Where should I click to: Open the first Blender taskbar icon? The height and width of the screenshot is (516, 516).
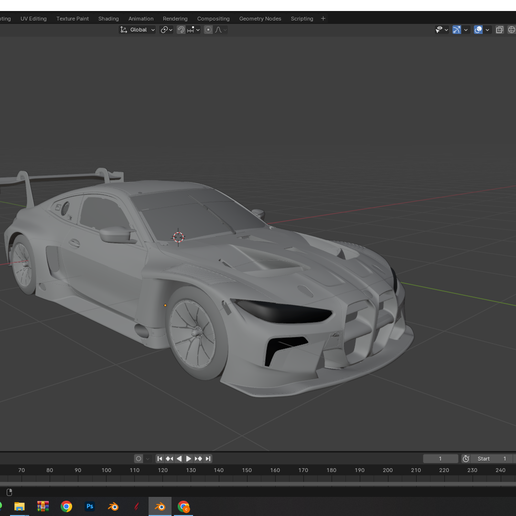click(113, 507)
